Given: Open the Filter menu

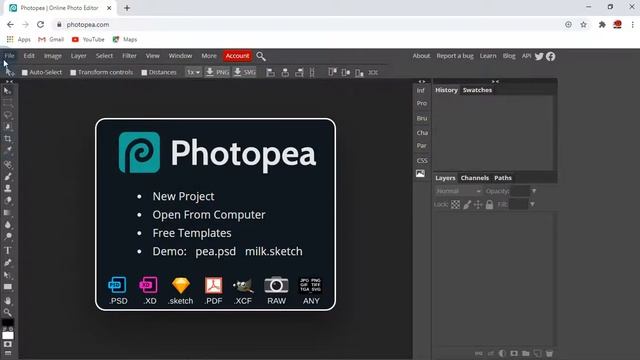Looking at the screenshot, I should click(129, 56).
